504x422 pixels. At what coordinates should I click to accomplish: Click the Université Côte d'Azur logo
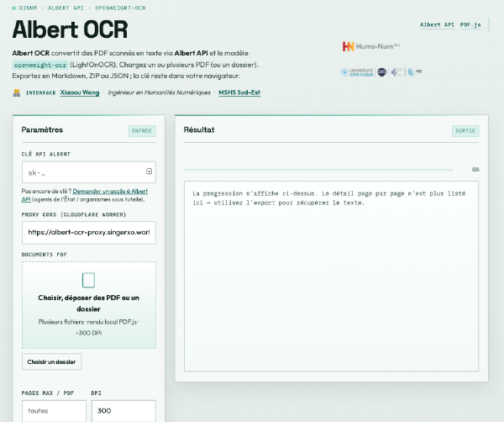tap(357, 72)
